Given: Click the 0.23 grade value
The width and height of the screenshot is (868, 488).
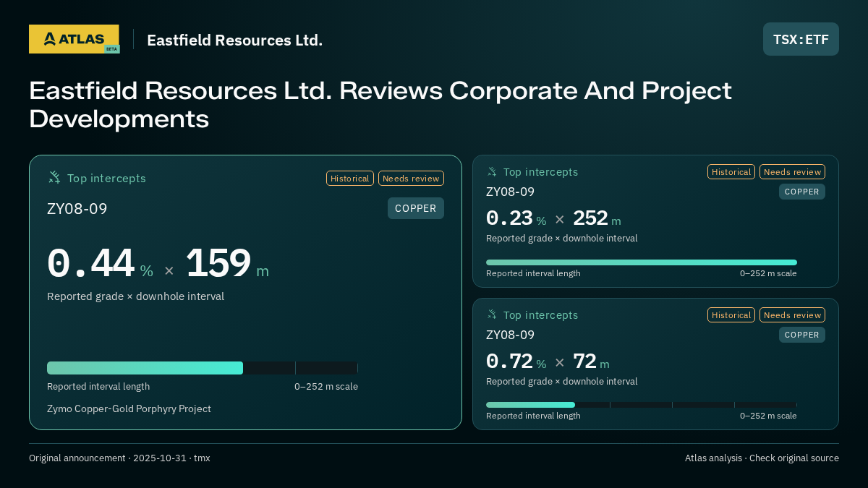Looking at the screenshot, I should click(509, 218).
